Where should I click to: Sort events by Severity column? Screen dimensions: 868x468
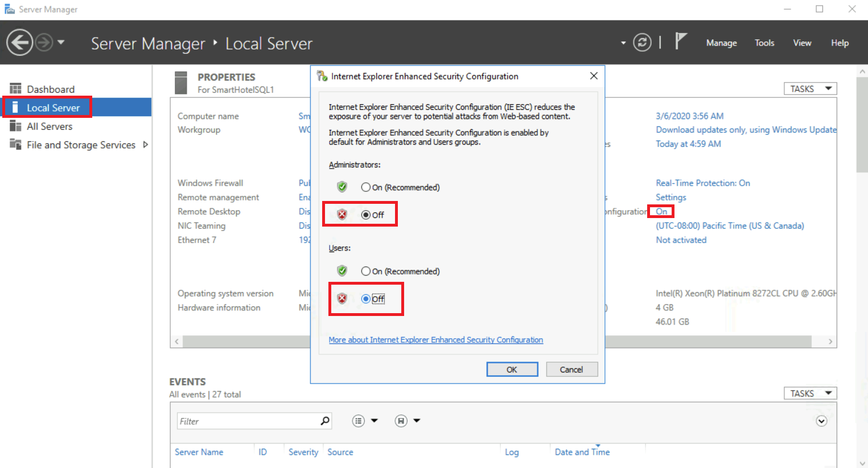pos(303,452)
